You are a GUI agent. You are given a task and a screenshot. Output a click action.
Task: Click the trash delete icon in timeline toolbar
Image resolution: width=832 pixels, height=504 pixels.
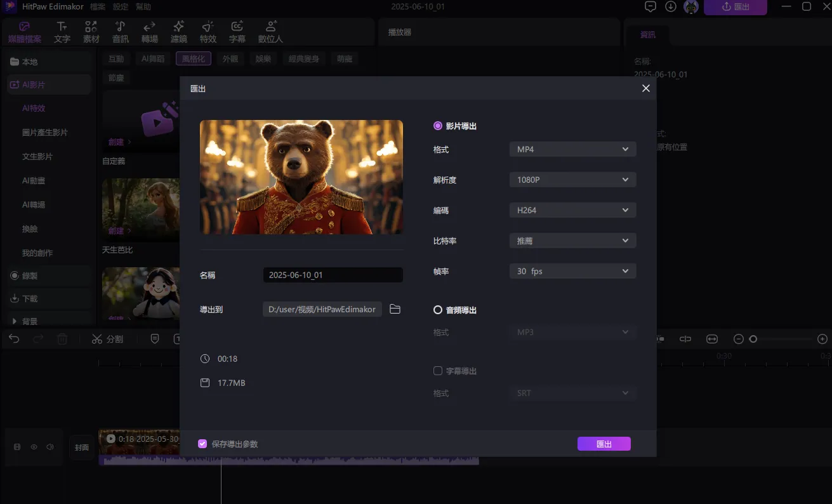point(62,339)
